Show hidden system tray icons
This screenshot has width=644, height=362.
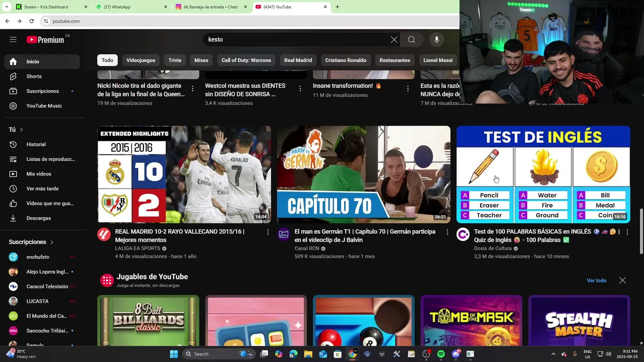coord(553,354)
